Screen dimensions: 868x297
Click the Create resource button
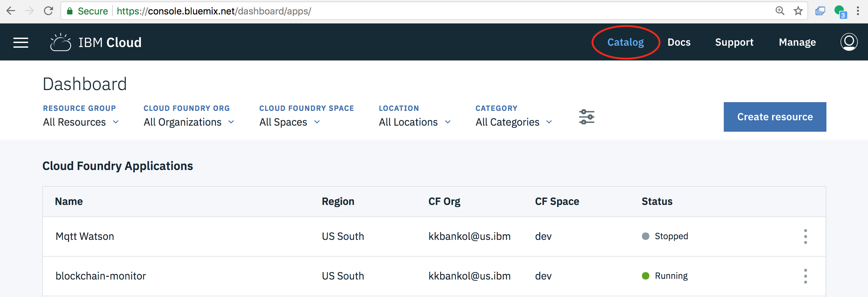pos(775,117)
